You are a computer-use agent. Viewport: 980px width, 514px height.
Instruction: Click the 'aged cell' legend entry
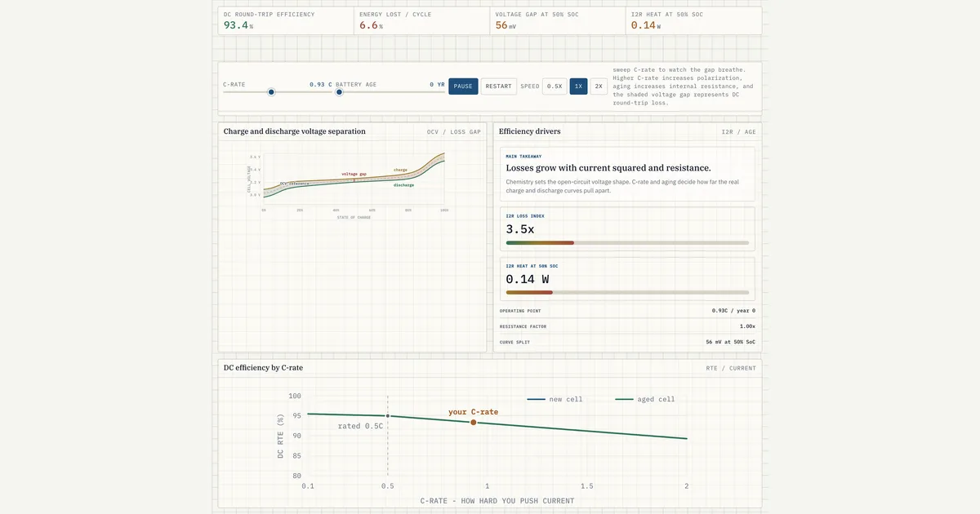tap(645, 399)
